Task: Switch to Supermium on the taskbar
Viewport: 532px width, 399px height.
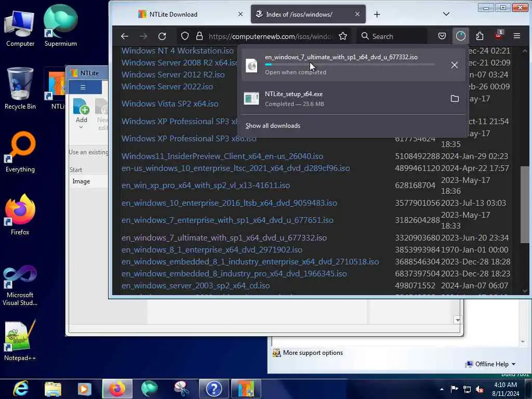Action: click(x=150, y=389)
